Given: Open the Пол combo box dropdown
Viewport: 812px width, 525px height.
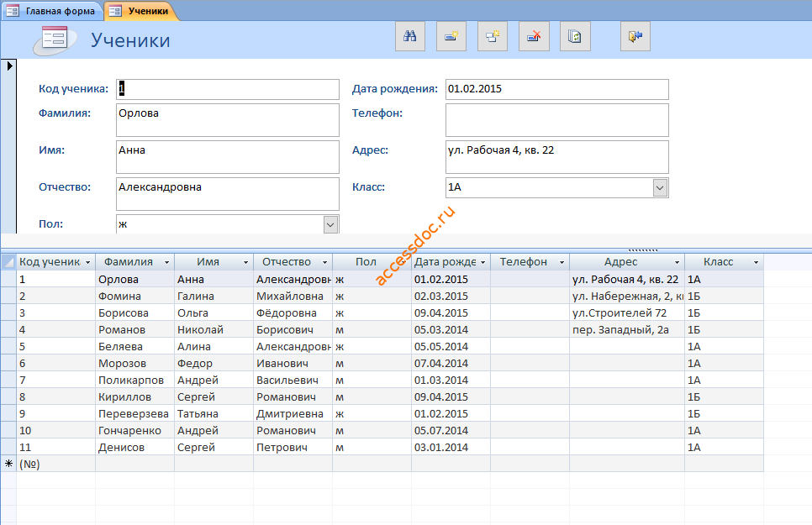Looking at the screenshot, I should coord(330,224).
